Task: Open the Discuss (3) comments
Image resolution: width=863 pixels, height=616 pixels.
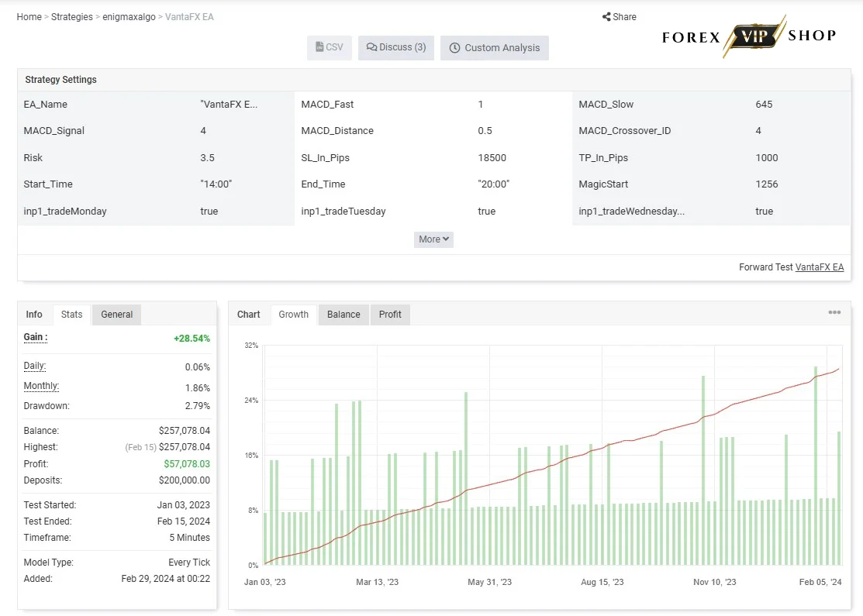Action: click(396, 47)
